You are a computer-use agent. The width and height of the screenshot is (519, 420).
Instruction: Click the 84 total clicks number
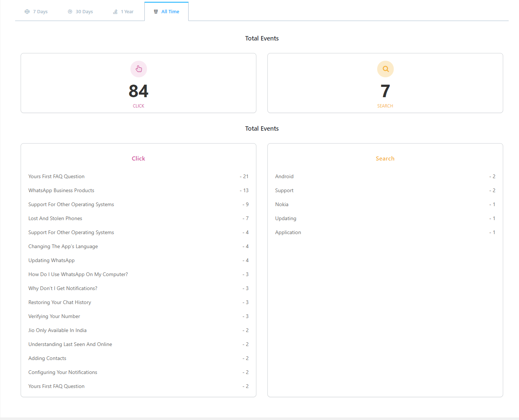click(x=138, y=91)
